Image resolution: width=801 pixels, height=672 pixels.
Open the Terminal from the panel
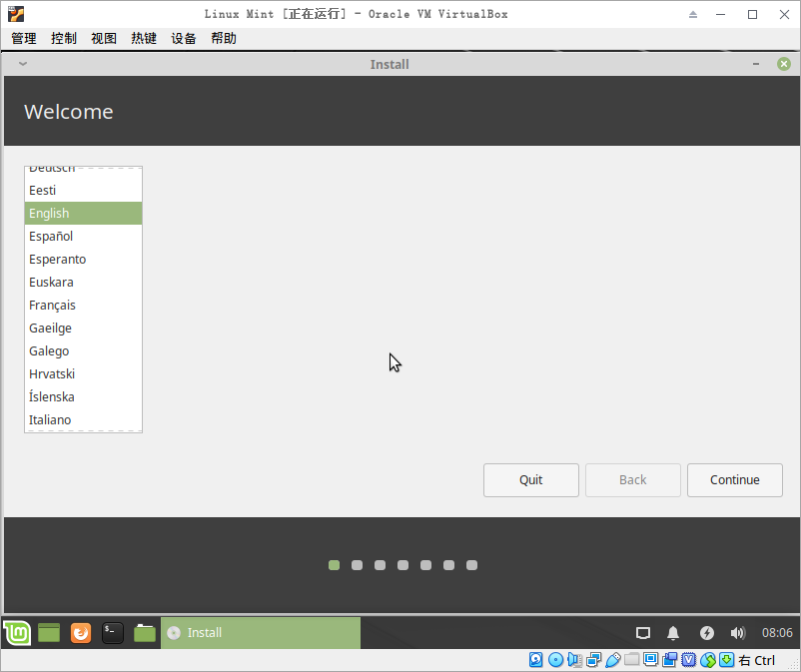coord(113,632)
